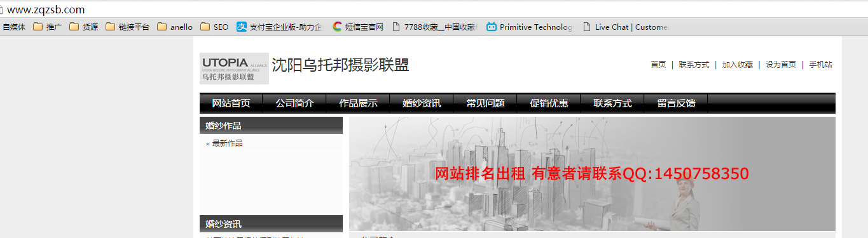Screen dimensions: 868x238
Task: Click the top-right 联系方式 link
Action: (x=694, y=65)
